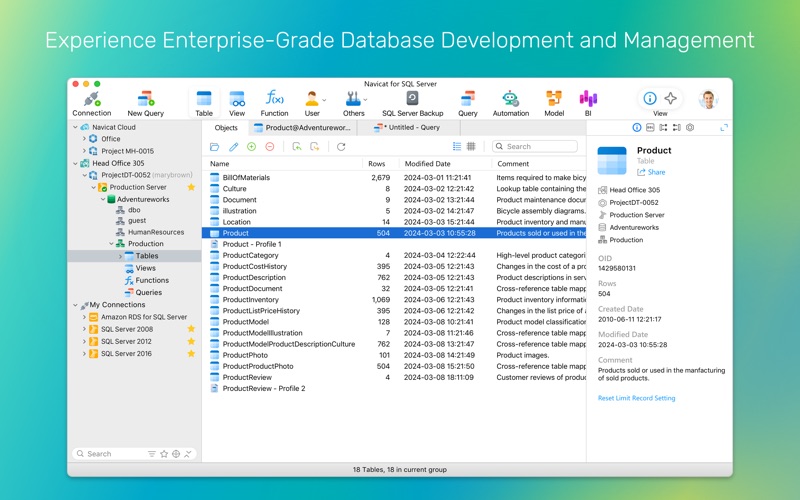Collapse the Adventureworks database node

point(103,199)
